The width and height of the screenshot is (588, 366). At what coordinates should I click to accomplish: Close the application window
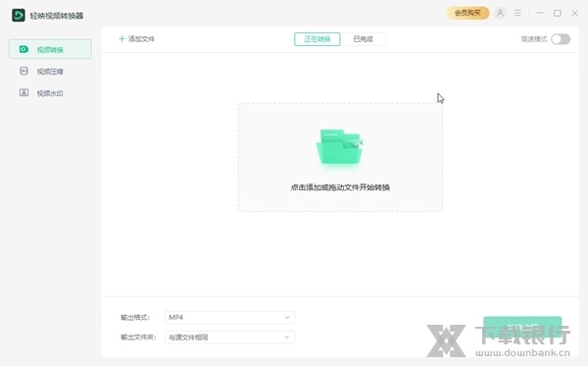coord(575,13)
